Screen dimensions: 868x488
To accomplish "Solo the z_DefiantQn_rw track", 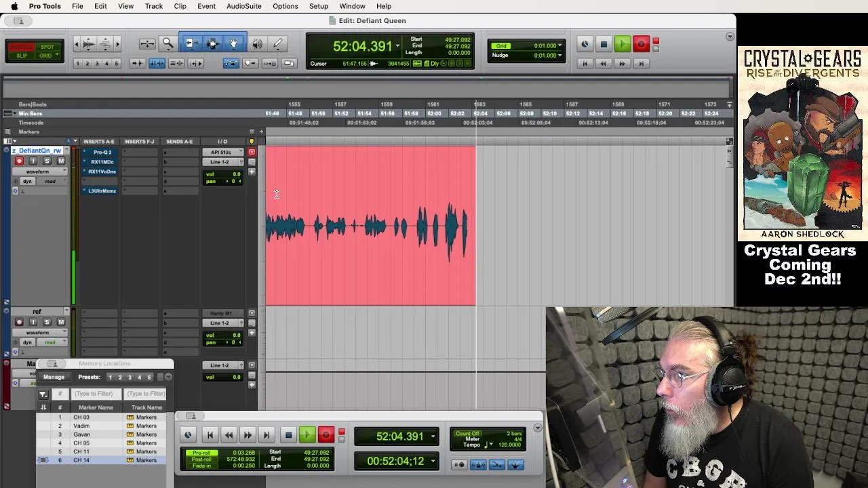I will pos(47,161).
